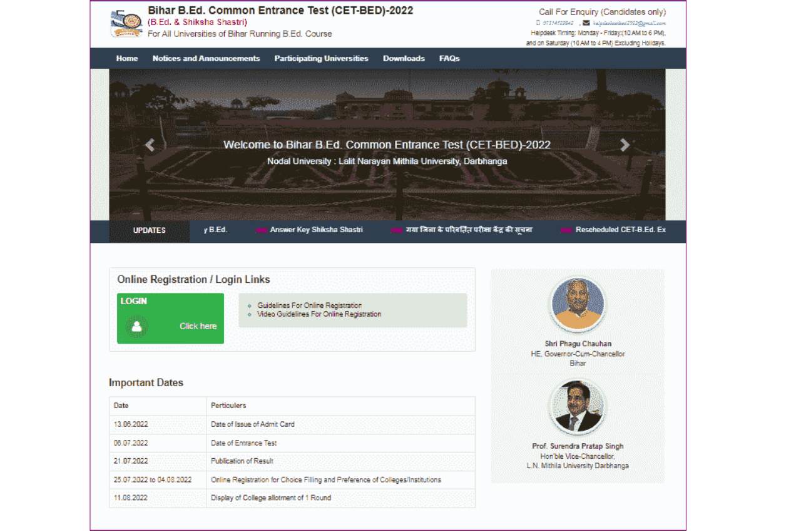
Task: Click the Rescheduled CET-B.Ed. update in the ticker
Action: tap(621, 230)
